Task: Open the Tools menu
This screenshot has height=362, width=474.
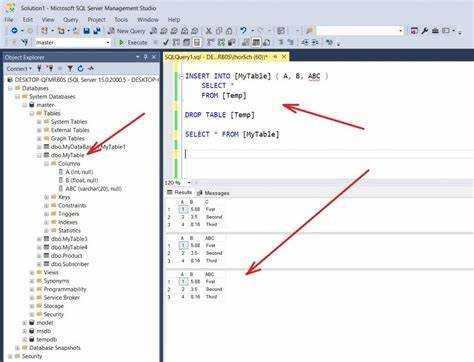Action: pos(121,20)
